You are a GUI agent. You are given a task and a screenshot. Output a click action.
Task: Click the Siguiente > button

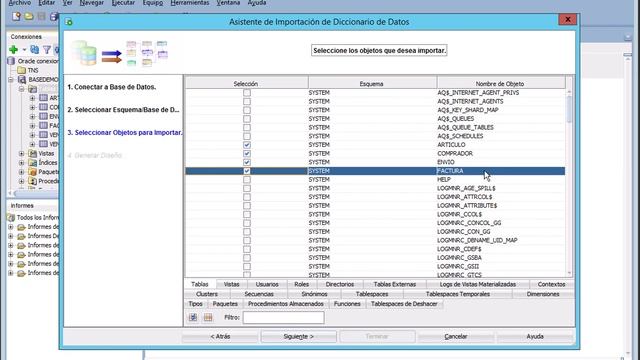pyautogui.click(x=299, y=336)
